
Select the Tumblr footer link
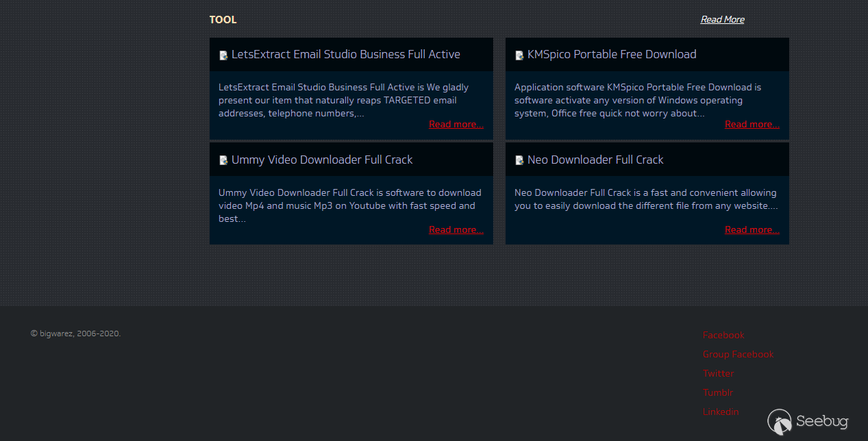(x=717, y=393)
